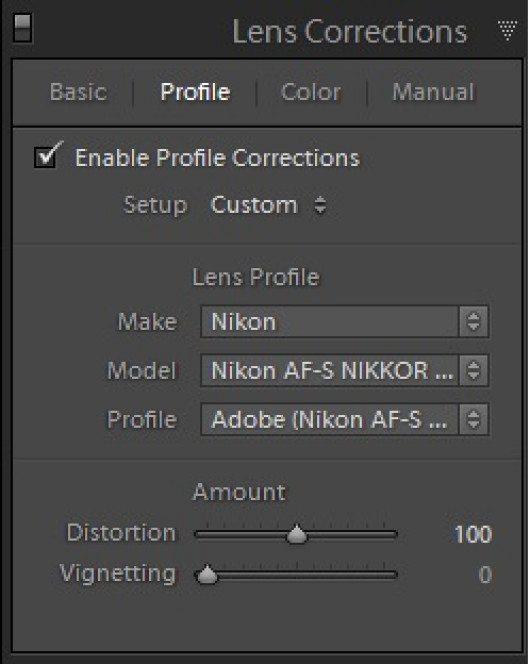530x664 pixels.
Task: Click the Setup dropdown arrows icon
Action: (320, 205)
